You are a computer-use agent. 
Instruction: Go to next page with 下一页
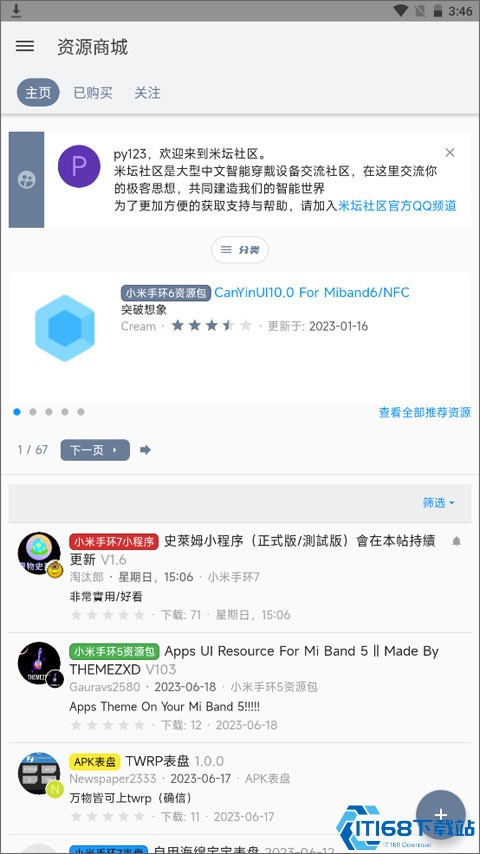[95, 450]
